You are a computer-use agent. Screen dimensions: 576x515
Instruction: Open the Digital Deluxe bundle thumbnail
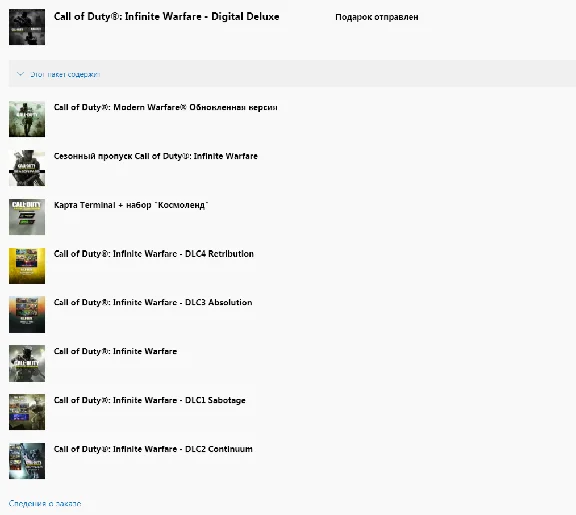click(27, 27)
